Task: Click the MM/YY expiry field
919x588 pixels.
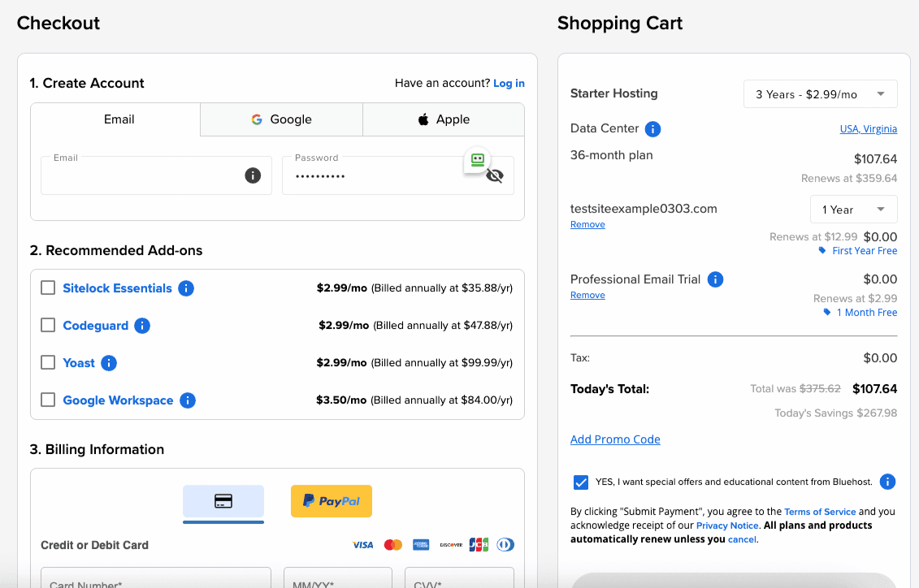Action: pyautogui.click(x=337, y=578)
